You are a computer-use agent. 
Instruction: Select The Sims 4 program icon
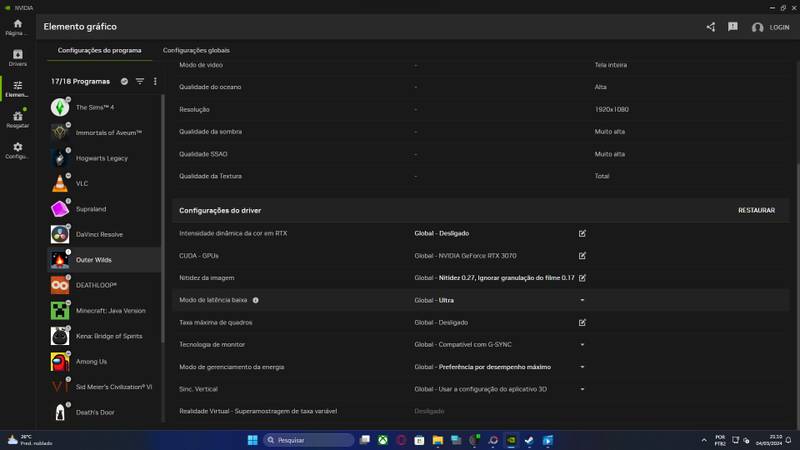click(x=60, y=107)
